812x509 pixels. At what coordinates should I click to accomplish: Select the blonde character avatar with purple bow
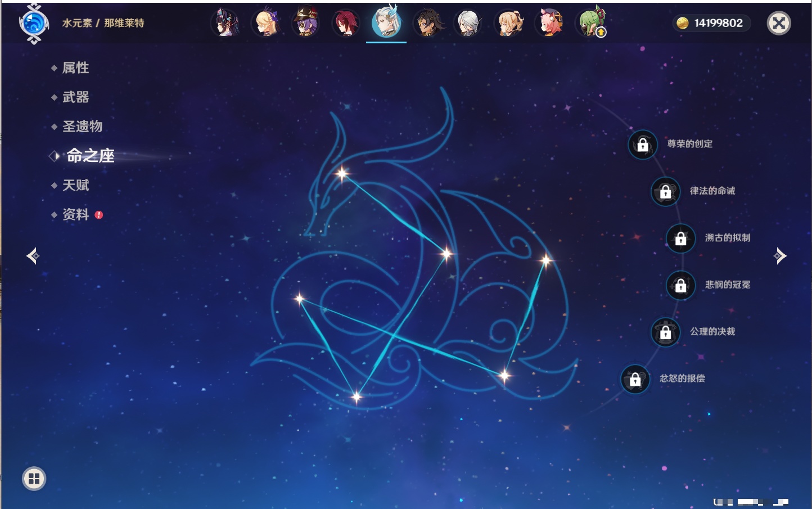[265, 23]
